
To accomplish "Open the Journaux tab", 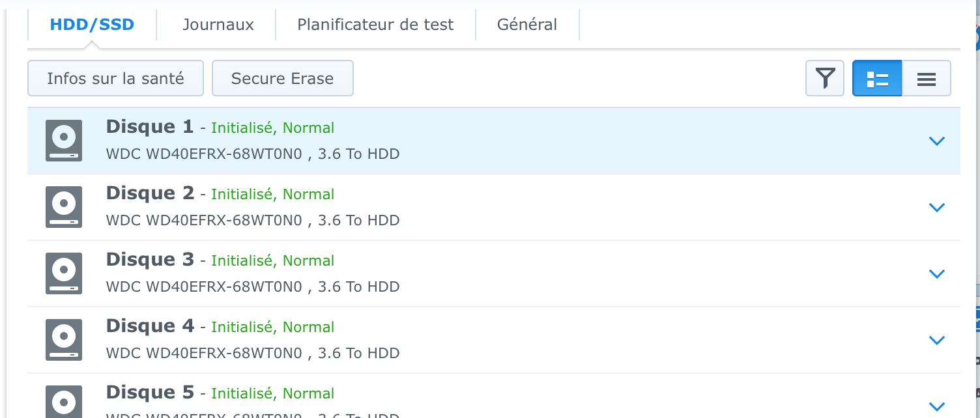I will 218,25.
